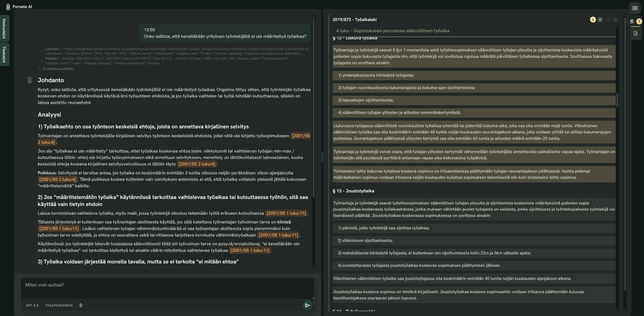Open the hamburger menu in the top-right corner
Image resolution: width=644 pixels, height=316 pixels.
pyautogui.click(x=635, y=8)
